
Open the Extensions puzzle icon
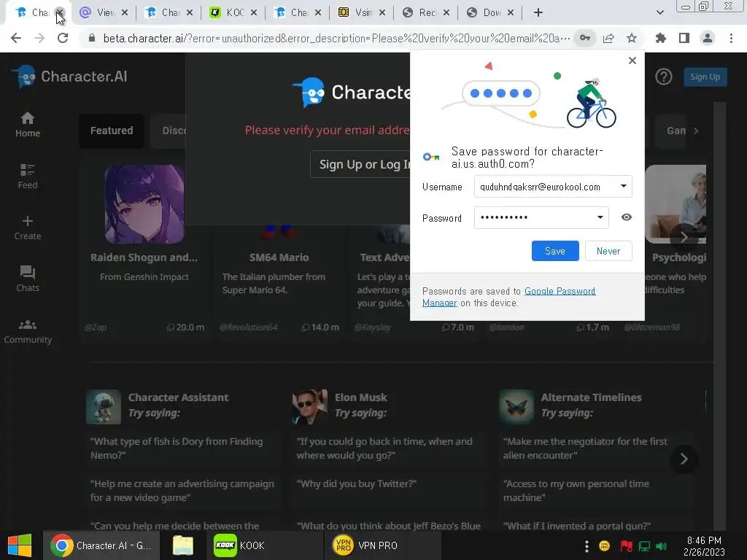[x=661, y=38]
